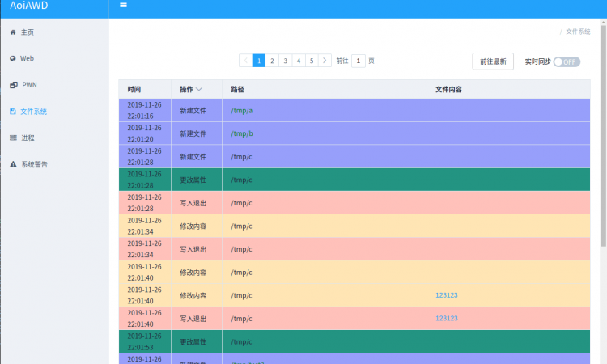The width and height of the screenshot is (607, 364).
Task: Click the vertical scrollbar on the right
Action: coord(603,135)
